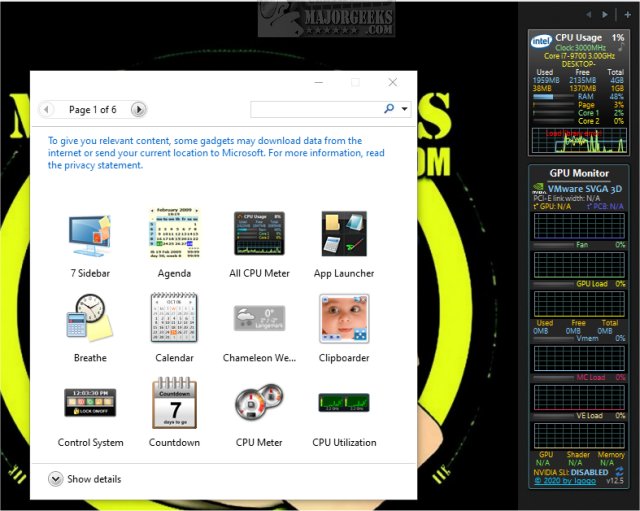Image resolution: width=640 pixels, height=511 pixels.
Task: Select the Control System gadget
Action: click(90, 403)
